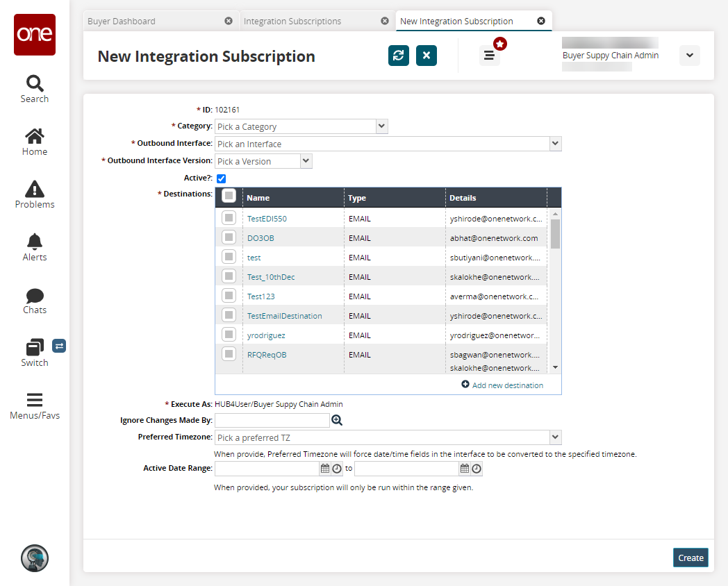This screenshot has width=728, height=586.
Task: Expand the Category dropdown
Action: tap(381, 126)
